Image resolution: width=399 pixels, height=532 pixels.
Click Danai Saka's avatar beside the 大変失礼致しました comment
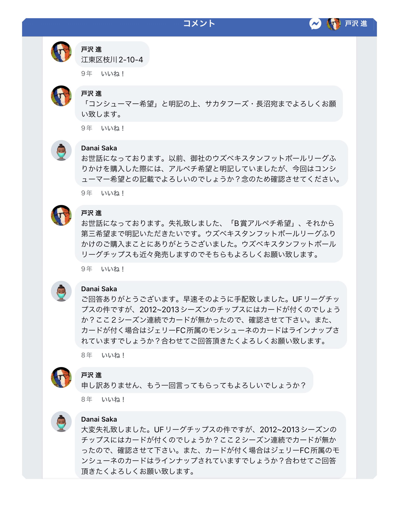click(61, 422)
